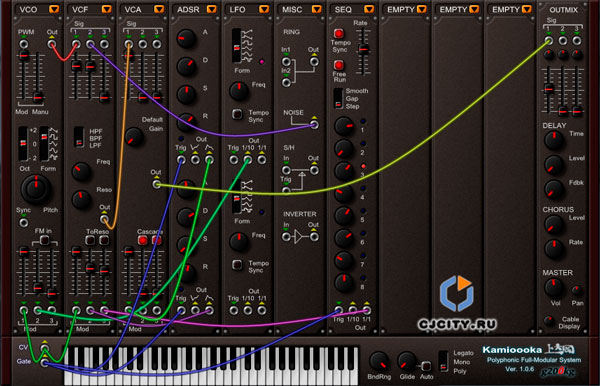Click the INVERTER In jack
600x386 pixels.
pyautogui.click(x=286, y=237)
